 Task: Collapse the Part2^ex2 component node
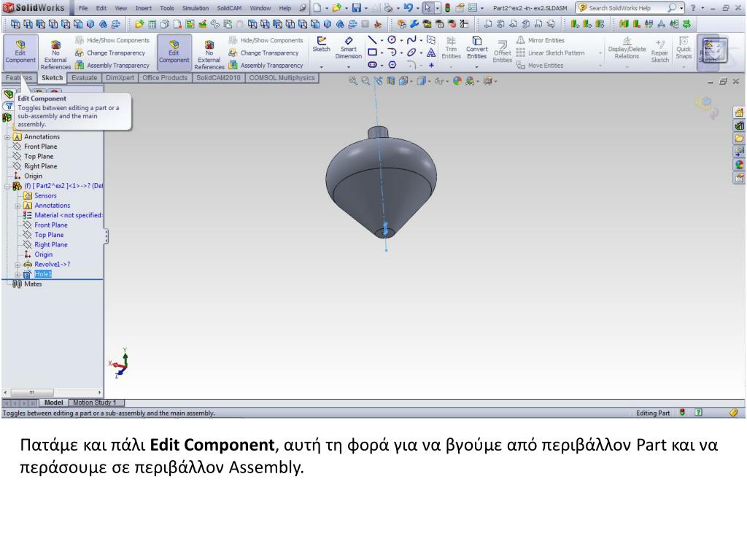click(7, 186)
